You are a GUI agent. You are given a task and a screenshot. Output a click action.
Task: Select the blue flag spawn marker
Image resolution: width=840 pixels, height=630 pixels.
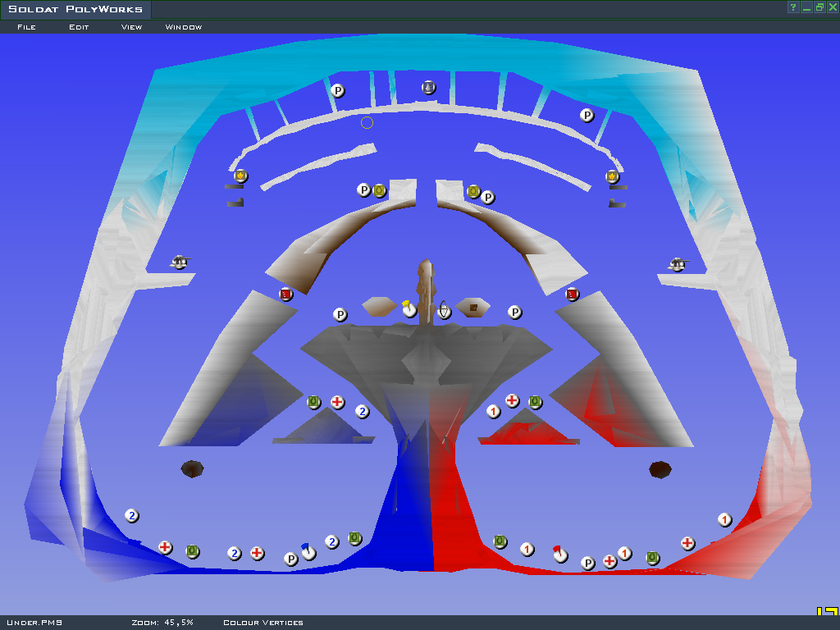pos(308,552)
